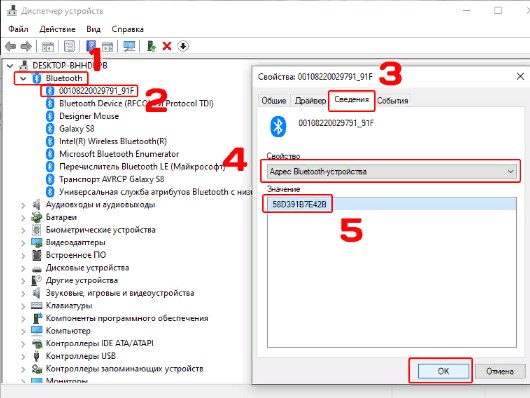The image size is (530, 398).
Task: Select value 58D391B7E42B in list
Action: pos(392,204)
